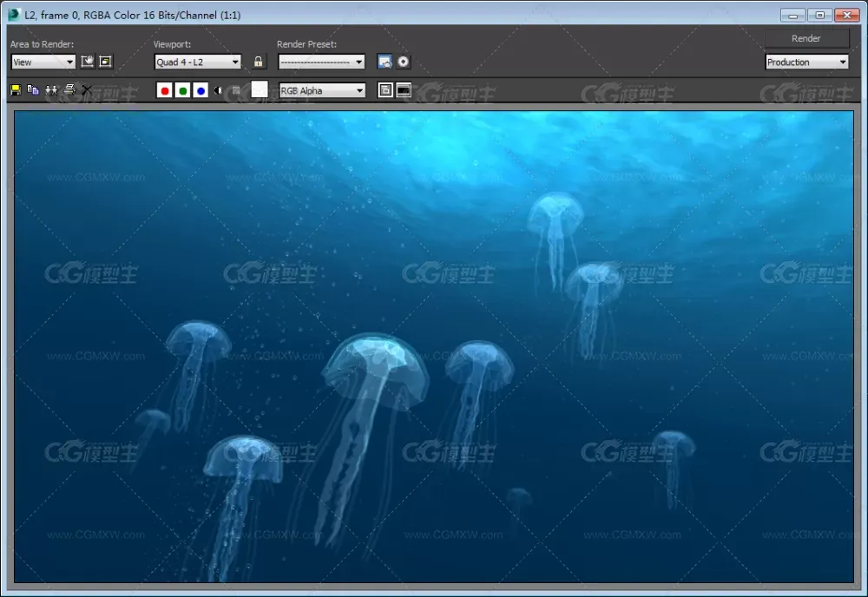Clear the rendered frame with X icon

click(x=87, y=90)
